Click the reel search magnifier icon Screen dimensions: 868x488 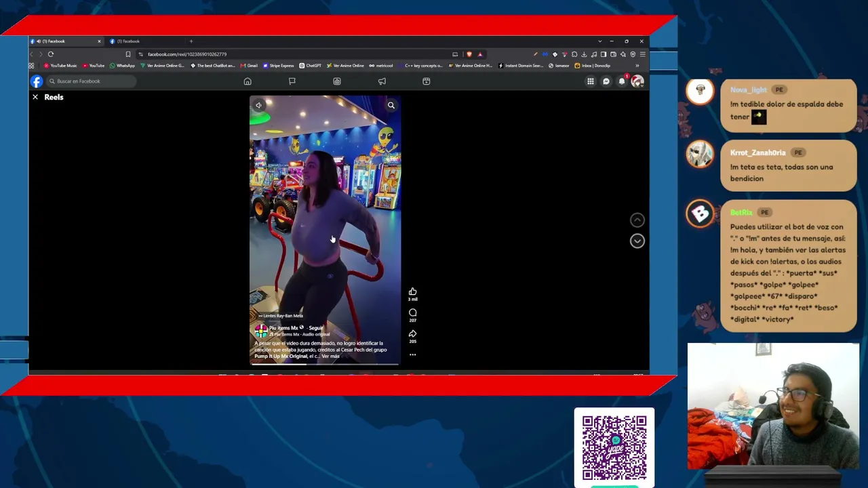coord(391,105)
